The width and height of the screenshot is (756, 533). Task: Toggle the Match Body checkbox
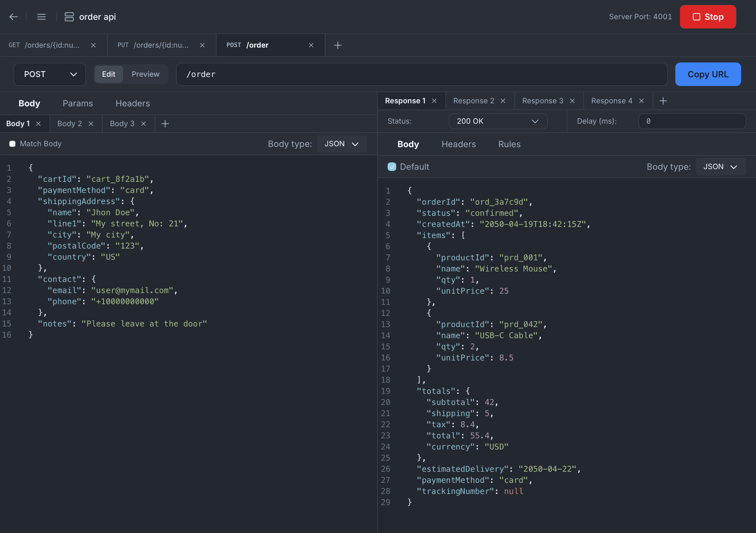[x=12, y=144]
